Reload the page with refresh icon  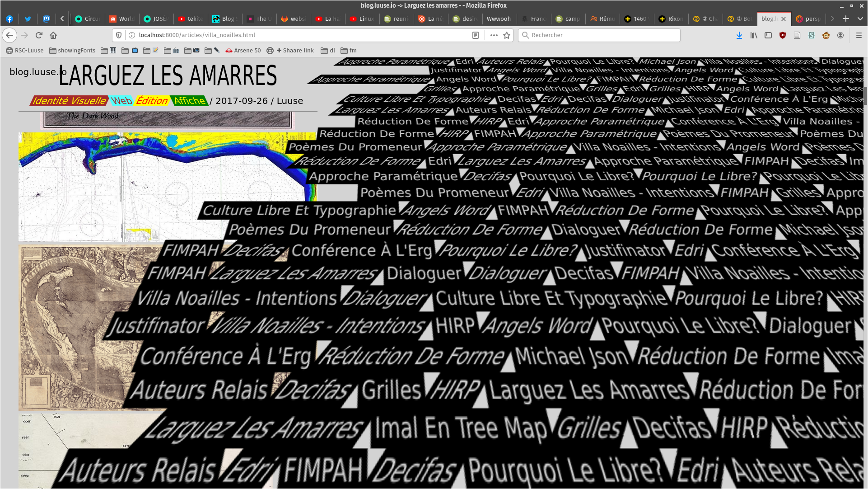pyautogui.click(x=39, y=35)
